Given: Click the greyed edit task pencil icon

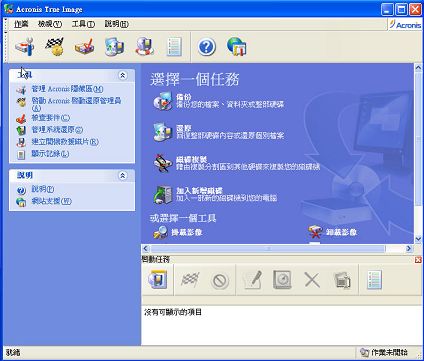Looking at the screenshot, I should (252, 280).
